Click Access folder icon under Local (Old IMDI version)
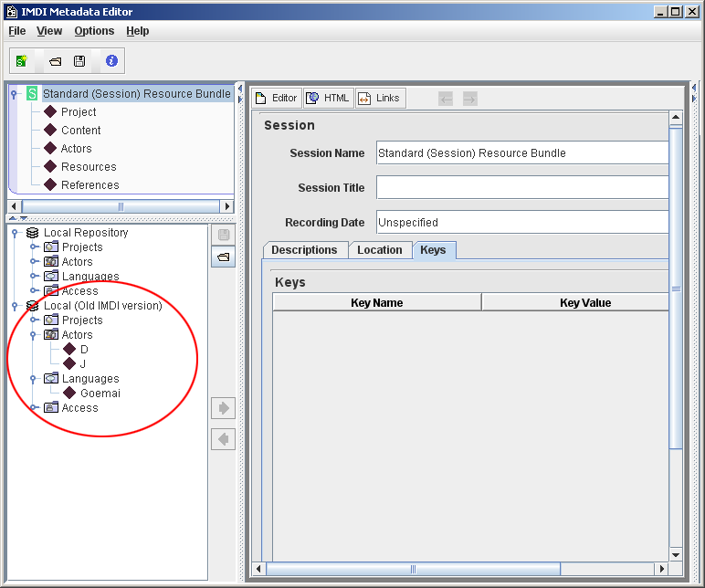The image size is (705, 588). click(x=51, y=408)
